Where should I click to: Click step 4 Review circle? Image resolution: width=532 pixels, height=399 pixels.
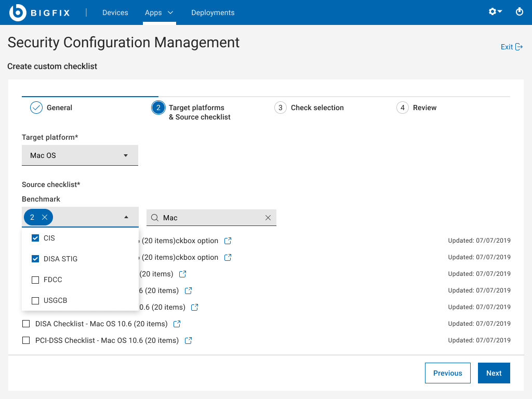[403, 108]
